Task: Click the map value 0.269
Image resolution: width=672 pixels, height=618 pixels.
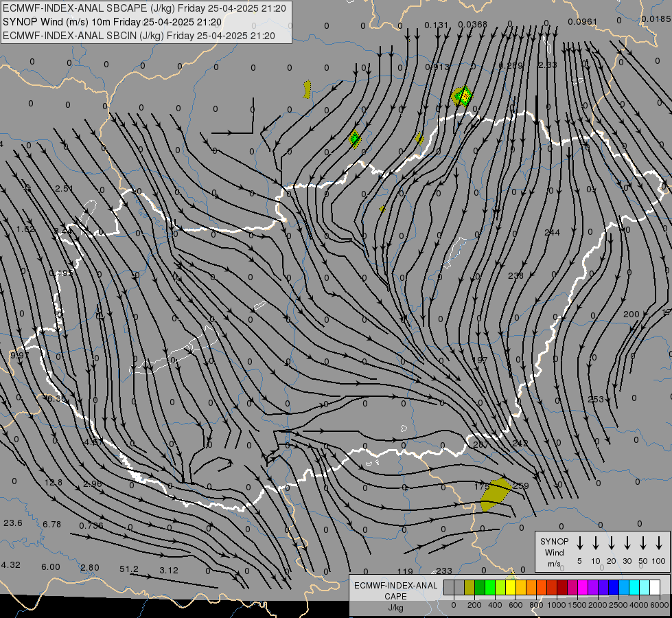Action: click(x=511, y=66)
